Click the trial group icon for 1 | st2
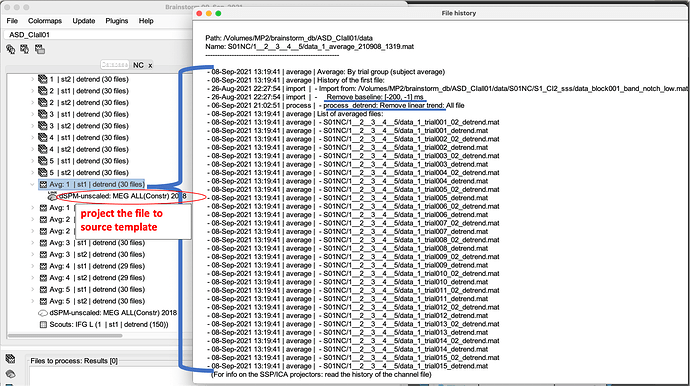The width and height of the screenshot is (690, 386). coord(43,79)
